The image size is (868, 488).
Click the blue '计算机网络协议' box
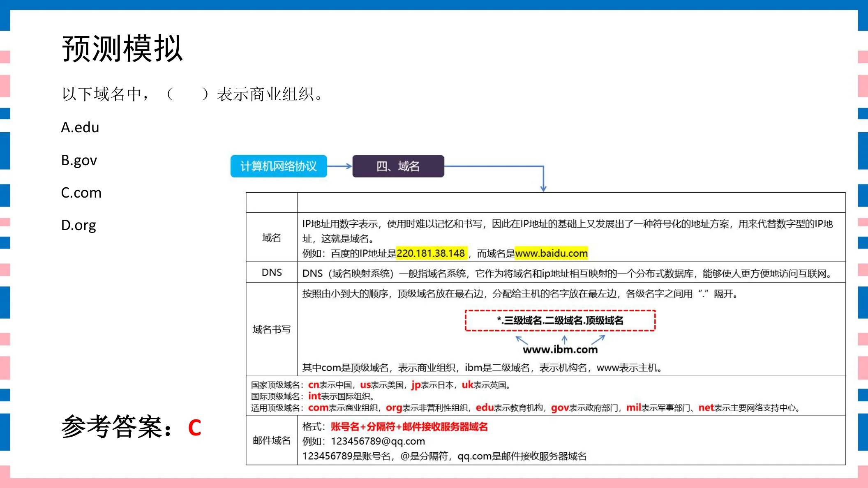279,166
